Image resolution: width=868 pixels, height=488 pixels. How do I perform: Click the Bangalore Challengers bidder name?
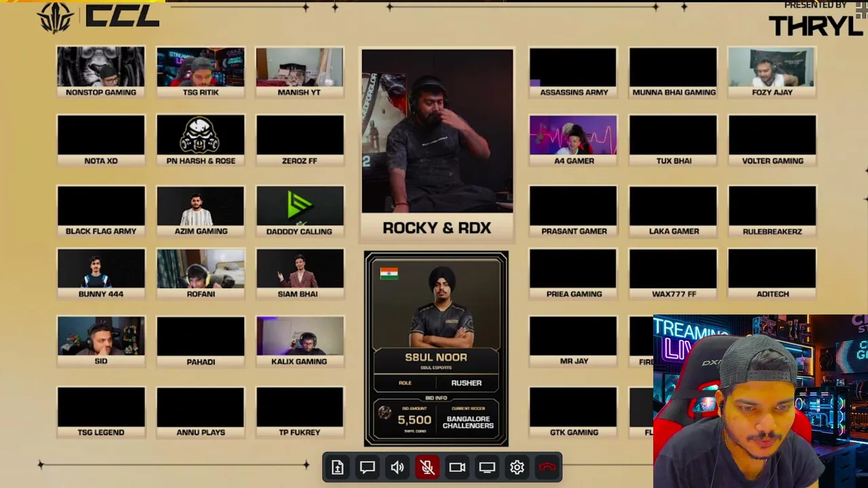(x=468, y=422)
